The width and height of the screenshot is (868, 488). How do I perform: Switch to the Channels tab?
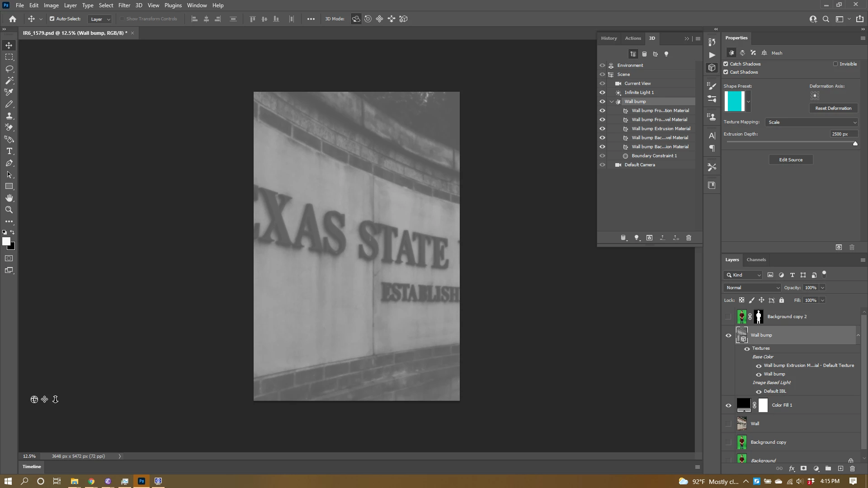[756, 260]
